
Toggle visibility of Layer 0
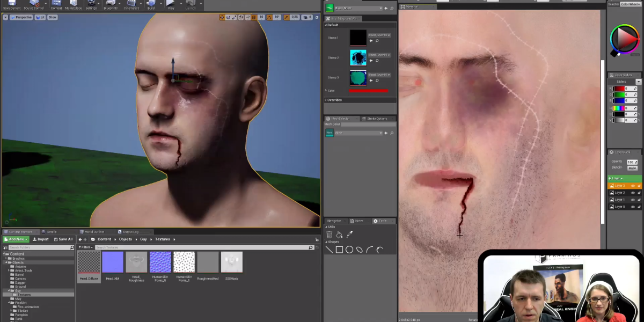633,207
